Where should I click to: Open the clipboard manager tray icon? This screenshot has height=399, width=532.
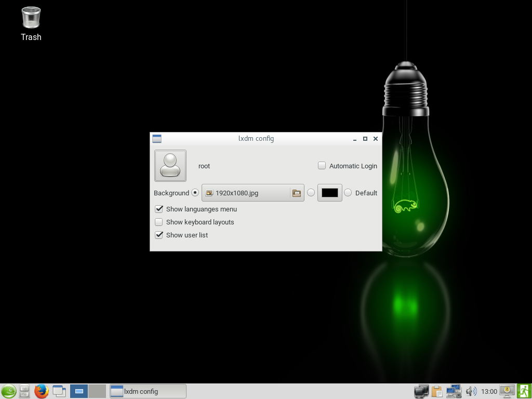(436, 391)
